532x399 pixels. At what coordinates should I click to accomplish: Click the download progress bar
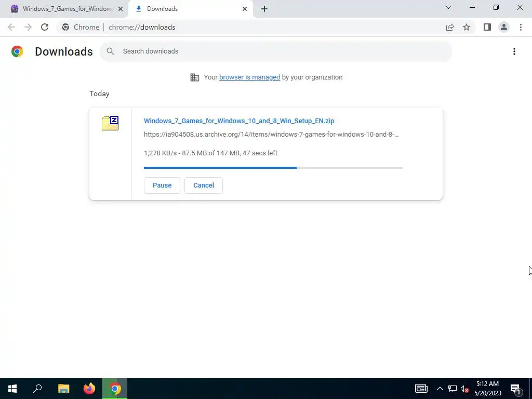[273, 168]
